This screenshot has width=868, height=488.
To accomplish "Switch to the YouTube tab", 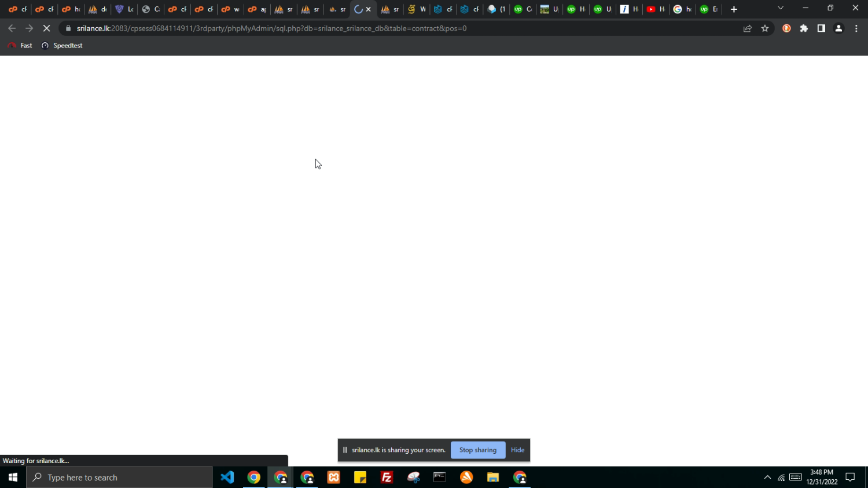I will pos(655,9).
